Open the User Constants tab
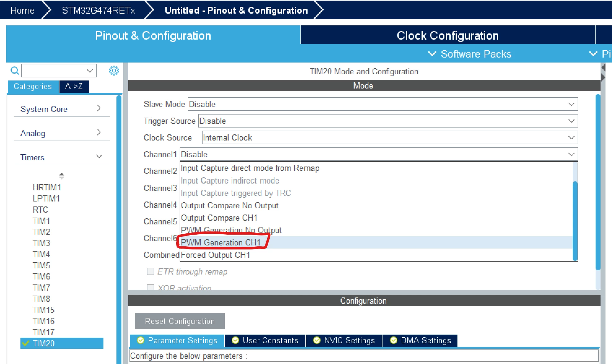 (265, 340)
